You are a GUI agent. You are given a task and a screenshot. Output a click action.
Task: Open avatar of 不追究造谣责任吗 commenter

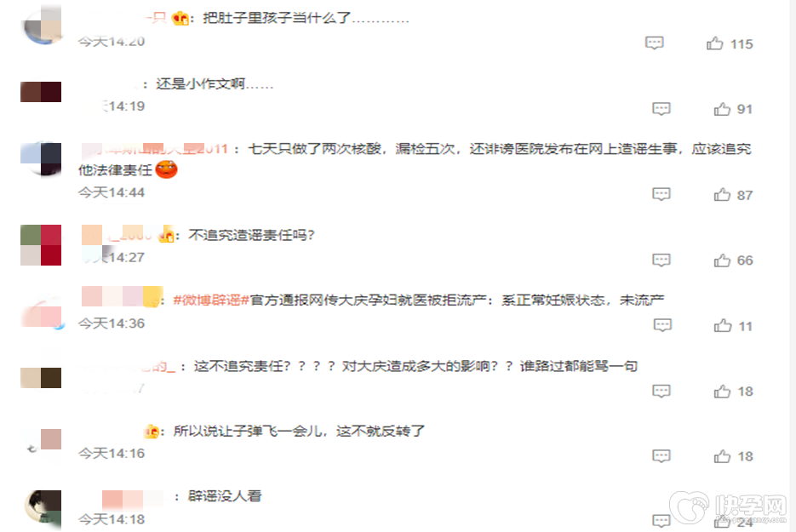(41, 245)
